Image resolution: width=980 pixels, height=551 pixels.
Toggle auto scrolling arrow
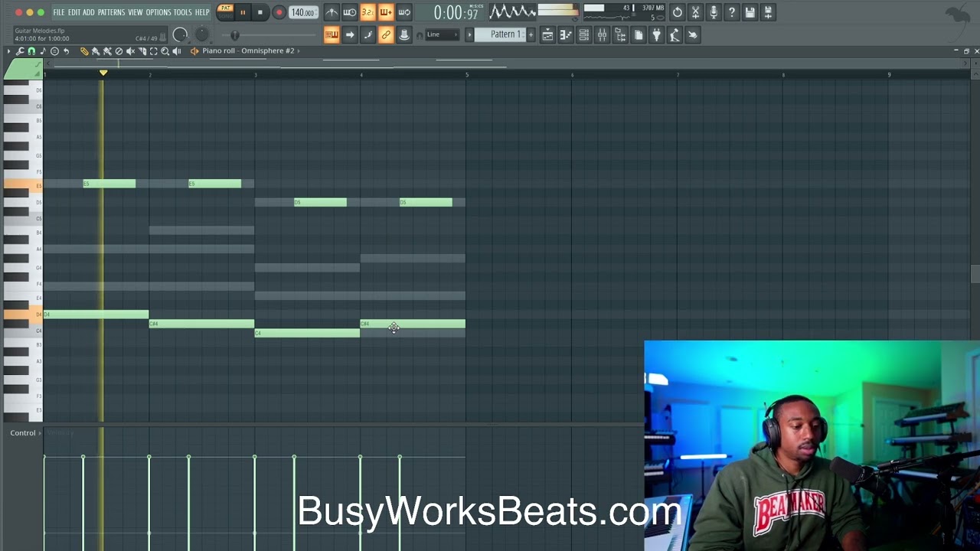349,34
